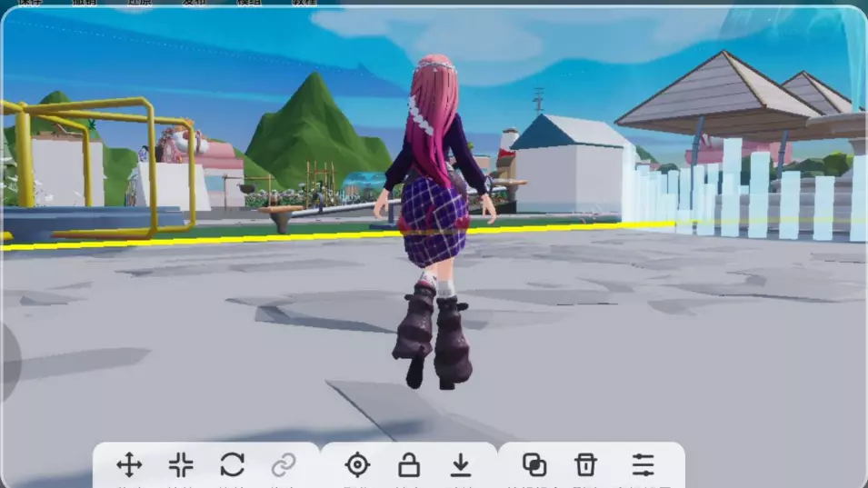
Task: Select the yellow pipe frame structure
Action: point(100,154)
